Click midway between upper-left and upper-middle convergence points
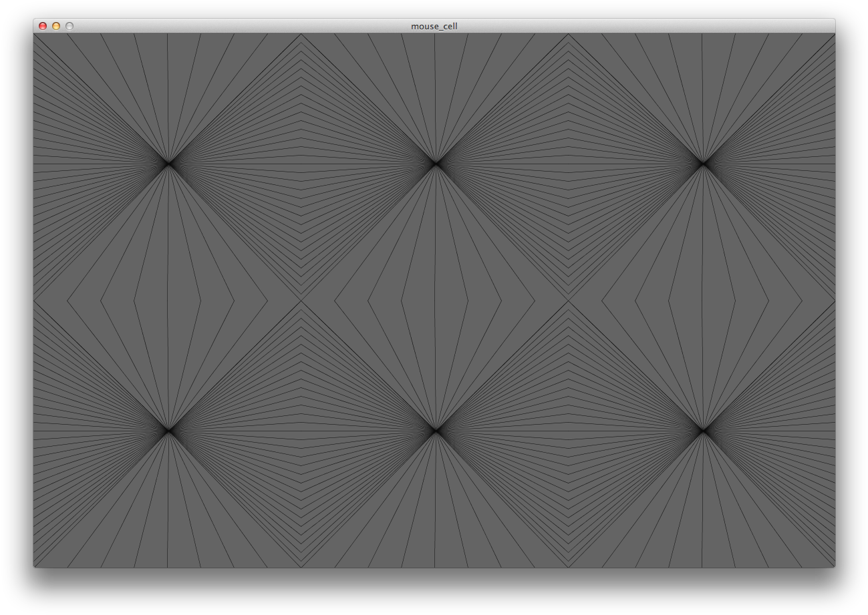 302,162
